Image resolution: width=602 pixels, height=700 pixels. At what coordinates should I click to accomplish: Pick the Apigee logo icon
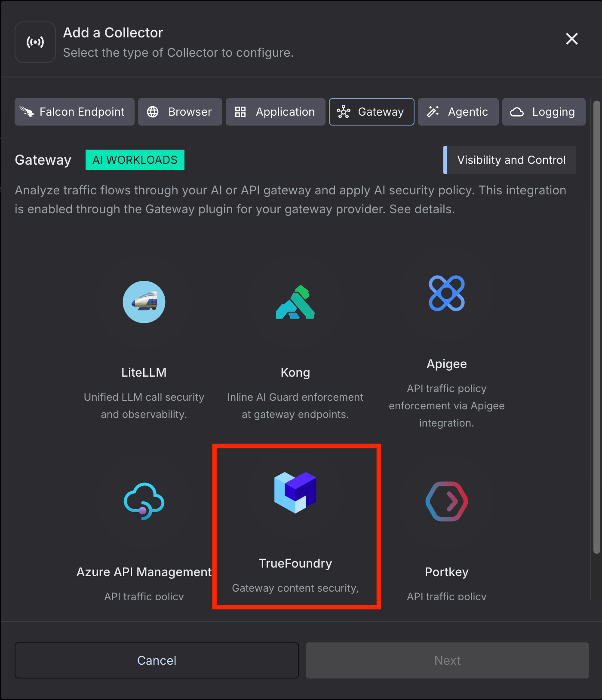click(x=447, y=293)
